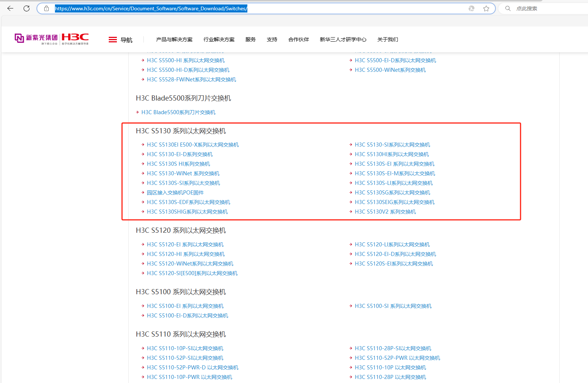This screenshot has height=383, width=588.
Task: Open the 新华三人才研学中心 menu
Action: (343, 39)
